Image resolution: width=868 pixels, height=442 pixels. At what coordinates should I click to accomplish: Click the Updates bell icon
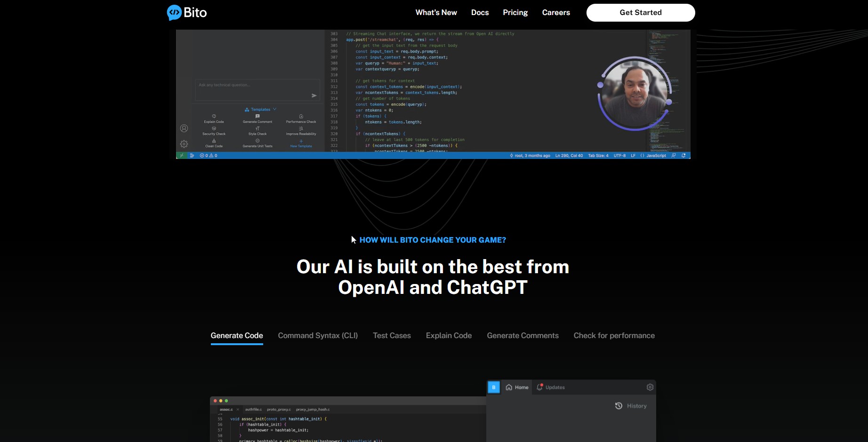[540, 387]
